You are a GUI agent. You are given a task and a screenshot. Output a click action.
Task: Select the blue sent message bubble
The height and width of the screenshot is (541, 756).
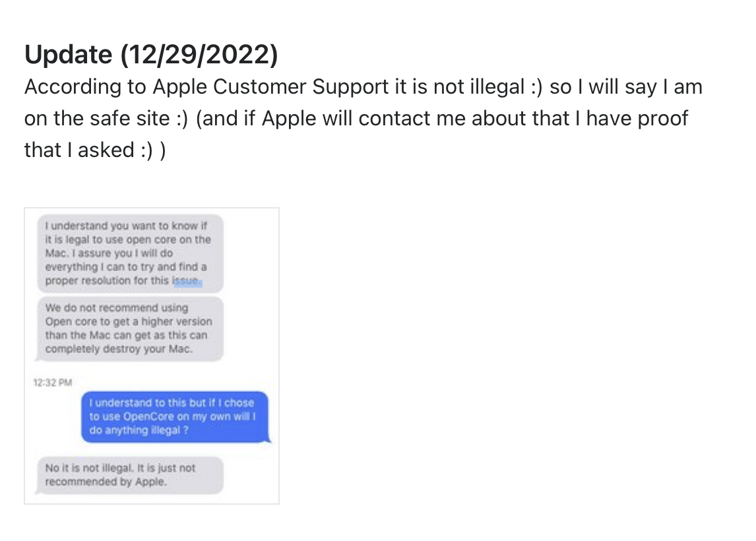tap(175, 417)
